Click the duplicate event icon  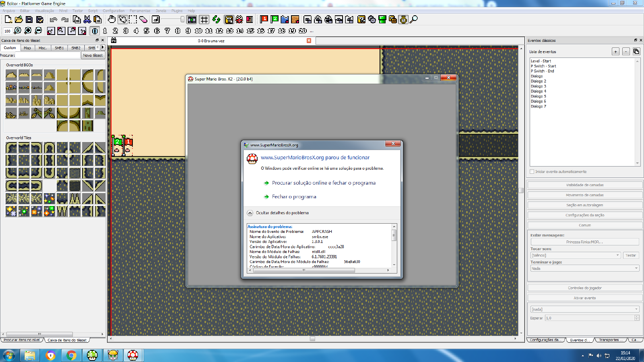[636, 51]
